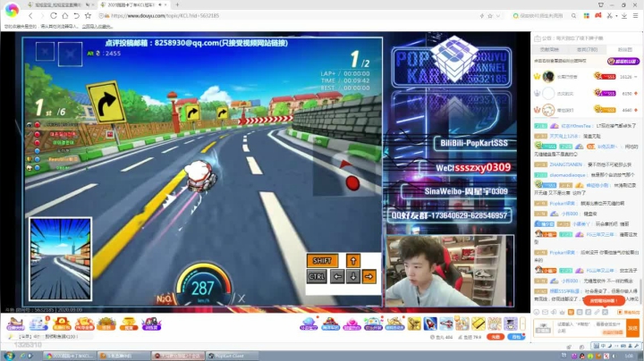
Task: Click username diaomaodiaoque in chat
Action: coord(567,175)
